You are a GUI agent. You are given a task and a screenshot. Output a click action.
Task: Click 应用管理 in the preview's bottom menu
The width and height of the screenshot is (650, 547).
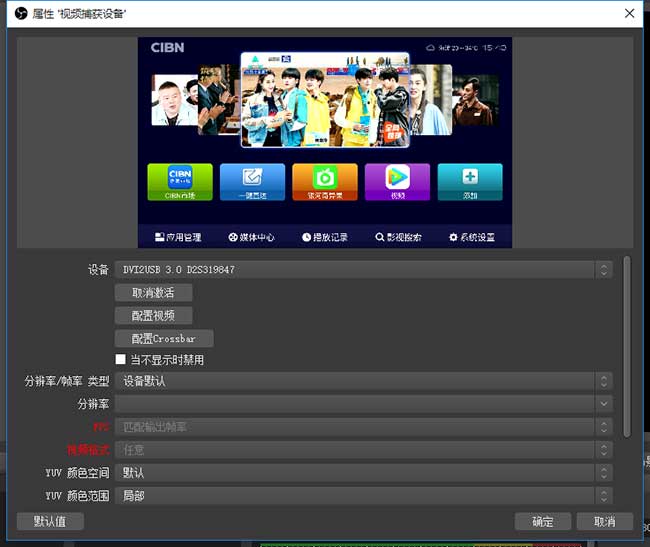coord(178,237)
